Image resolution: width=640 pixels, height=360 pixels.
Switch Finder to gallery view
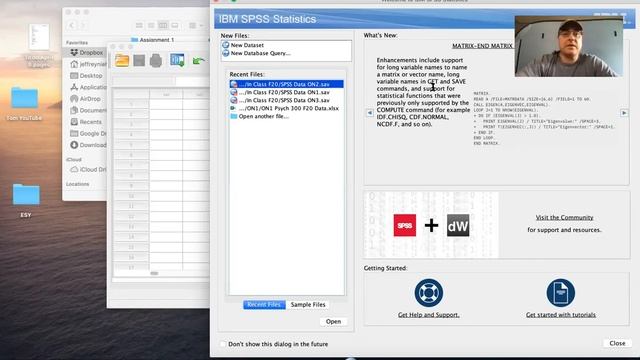click(x=175, y=25)
